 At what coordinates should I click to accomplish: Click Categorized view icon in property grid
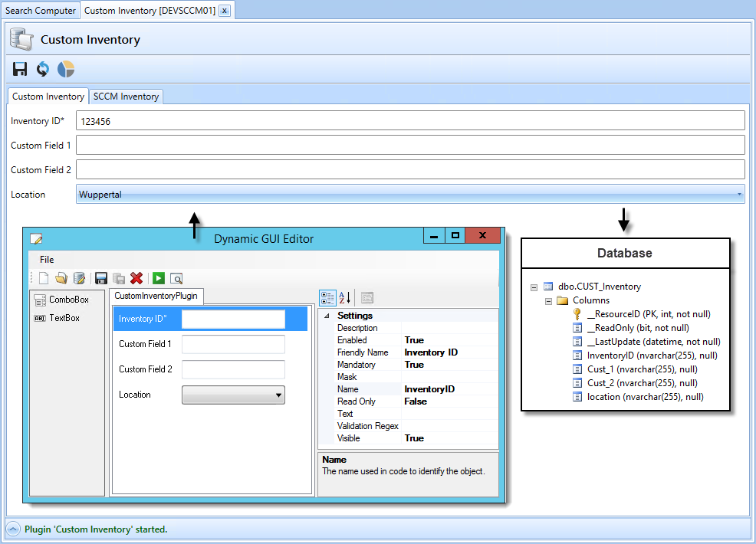pyautogui.click(x=327, y=298)
